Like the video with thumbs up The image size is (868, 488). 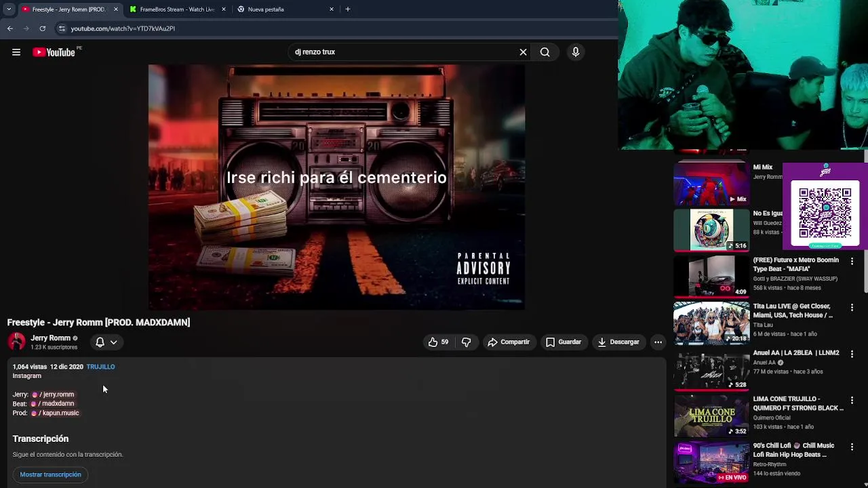click(x=438, y=342)
